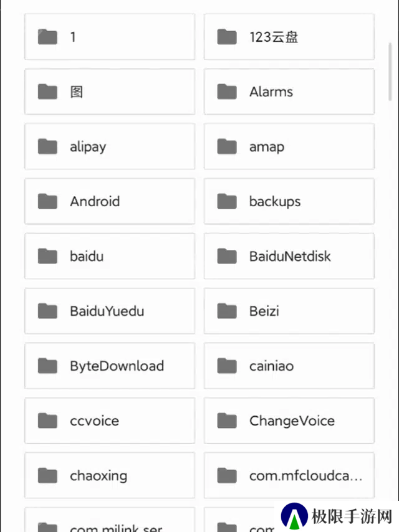
Task: Open the baidu folder tile
Action: [110, 256]
